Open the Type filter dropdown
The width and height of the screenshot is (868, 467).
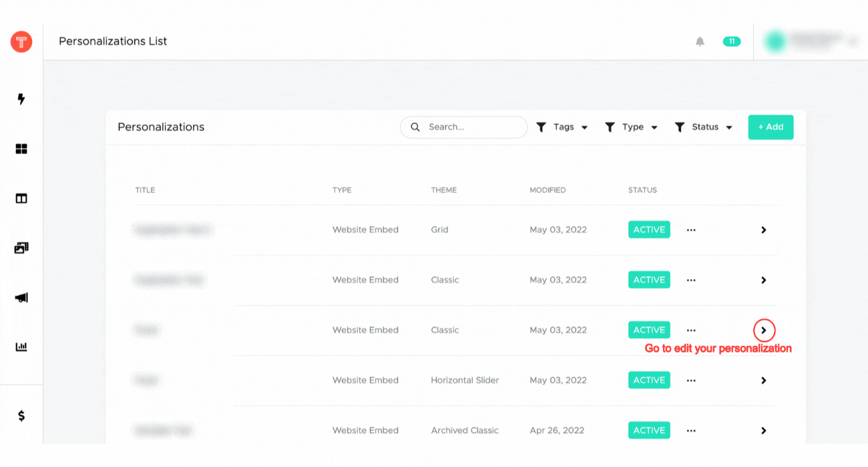pos(632,127)
